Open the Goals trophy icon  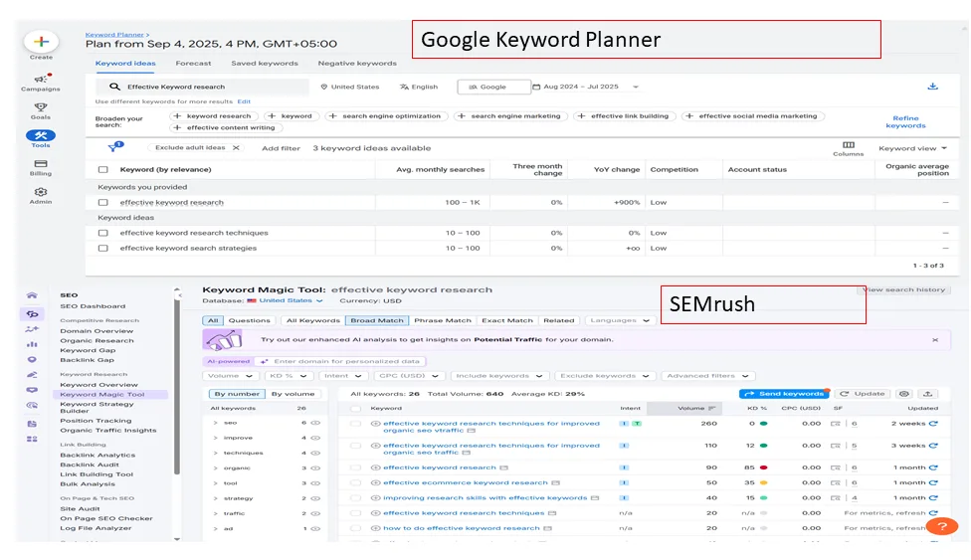coord(41,106)
